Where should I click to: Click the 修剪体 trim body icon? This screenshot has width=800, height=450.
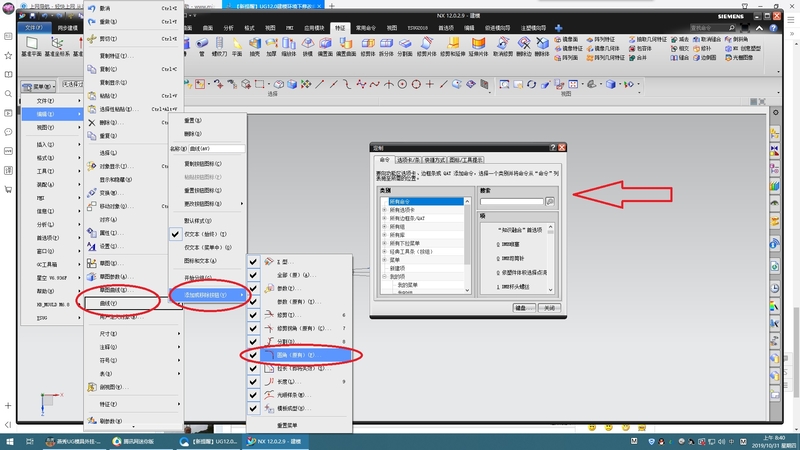pos(368,43)
